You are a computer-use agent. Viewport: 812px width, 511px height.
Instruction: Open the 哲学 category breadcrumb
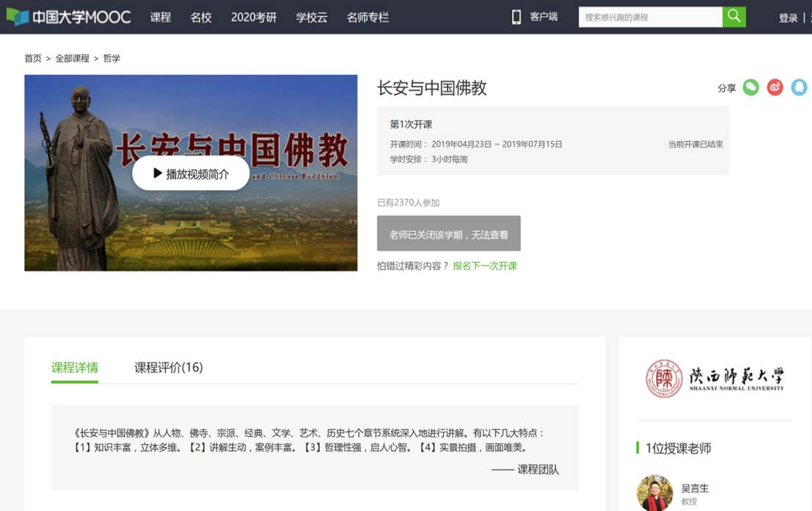[x=111, y=58]
